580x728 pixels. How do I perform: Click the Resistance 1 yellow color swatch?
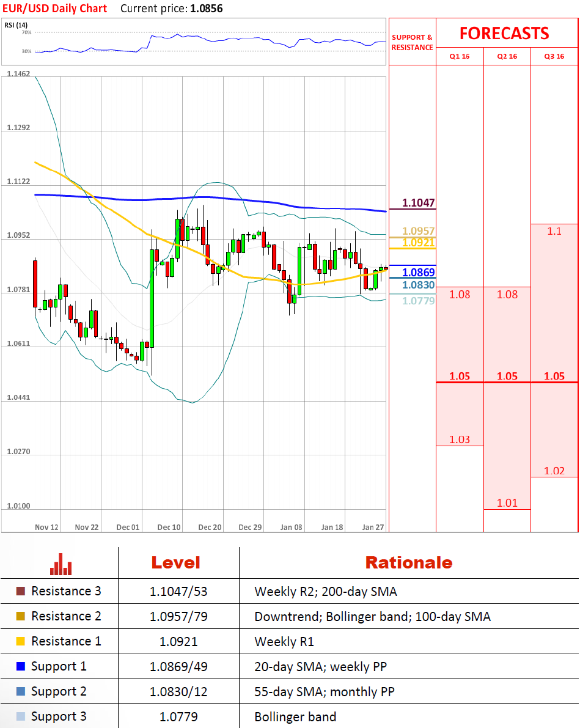20,641
